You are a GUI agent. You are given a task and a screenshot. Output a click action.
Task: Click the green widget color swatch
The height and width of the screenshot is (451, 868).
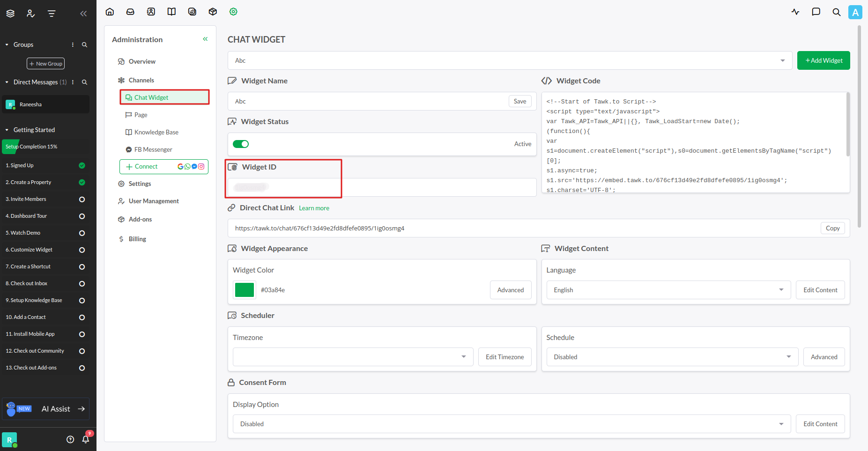coord(244,290)
